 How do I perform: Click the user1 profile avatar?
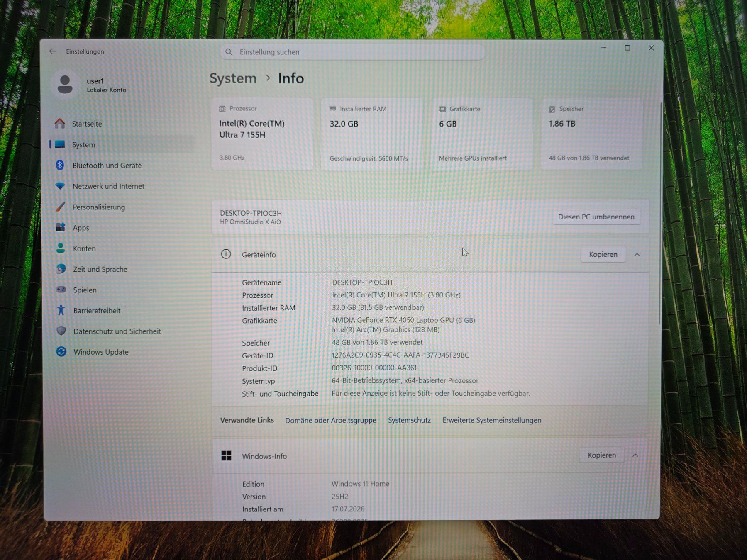coord(65,85)
